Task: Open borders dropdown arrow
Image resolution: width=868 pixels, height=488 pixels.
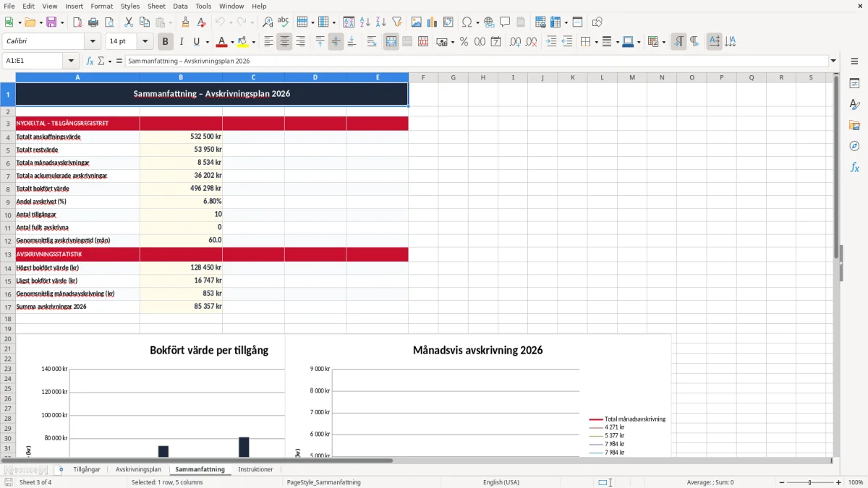Action: [595, 42]
